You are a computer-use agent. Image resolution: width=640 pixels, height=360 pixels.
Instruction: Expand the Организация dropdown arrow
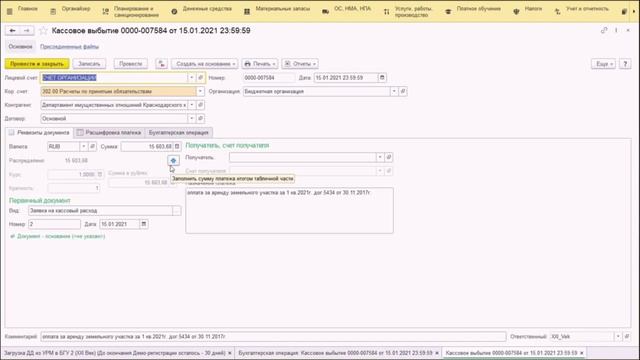[394, 91]
